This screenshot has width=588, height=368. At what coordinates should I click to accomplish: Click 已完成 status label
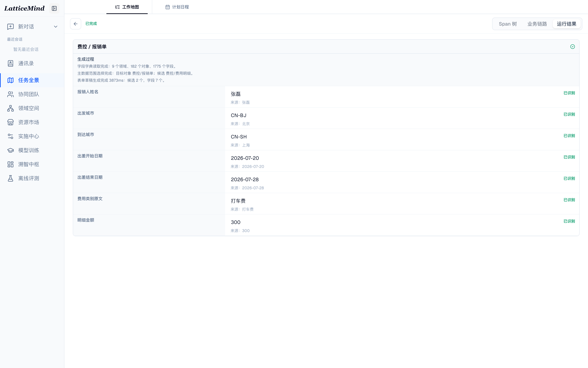(x=91, y=24)
